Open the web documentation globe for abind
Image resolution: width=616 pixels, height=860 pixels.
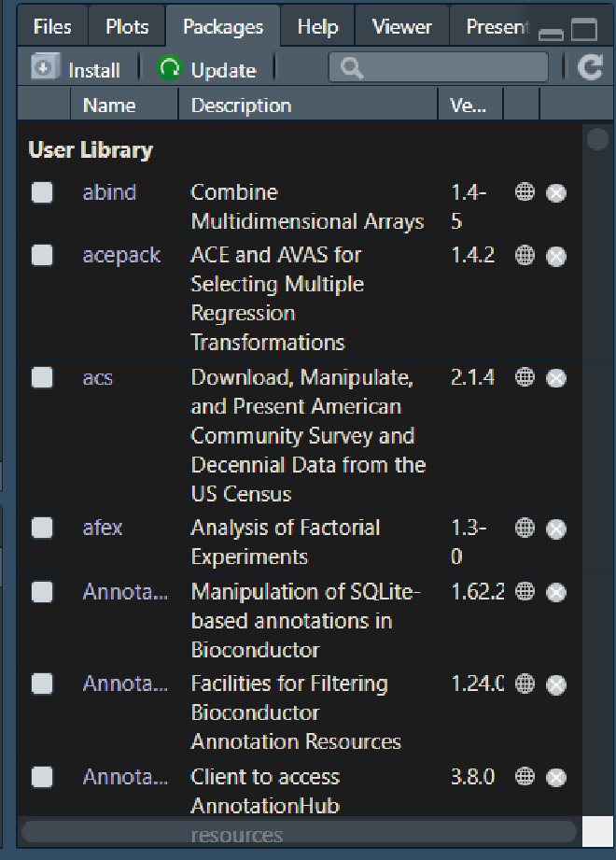[x=525, y=192]
